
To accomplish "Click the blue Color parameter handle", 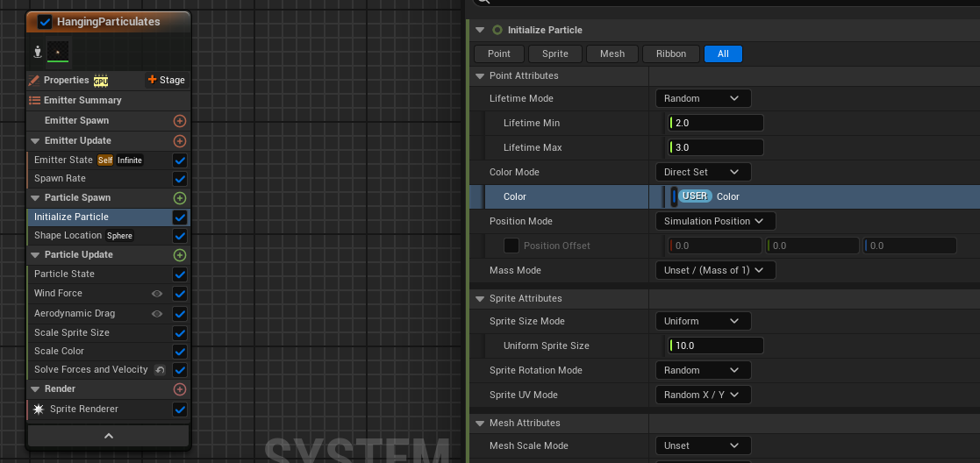I will coord(674,196).
